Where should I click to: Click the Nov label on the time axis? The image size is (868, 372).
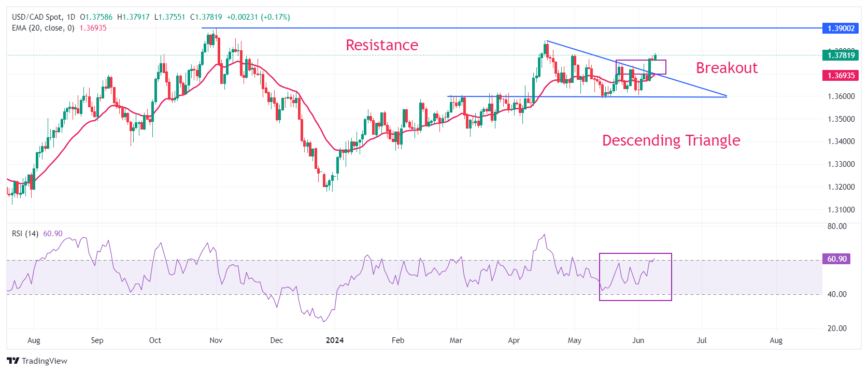[216, 340]
